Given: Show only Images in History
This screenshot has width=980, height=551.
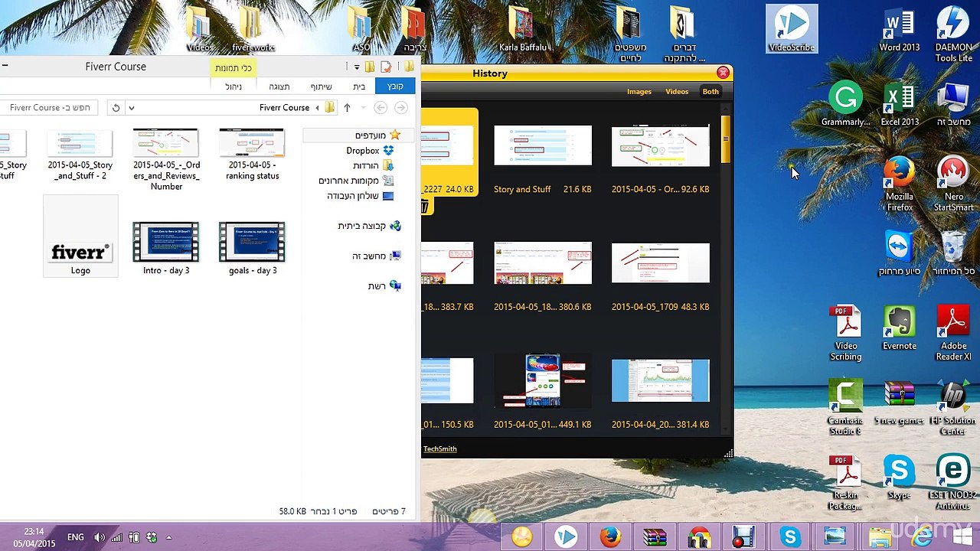Looking at the screenshot, I should tap(639, 92).
